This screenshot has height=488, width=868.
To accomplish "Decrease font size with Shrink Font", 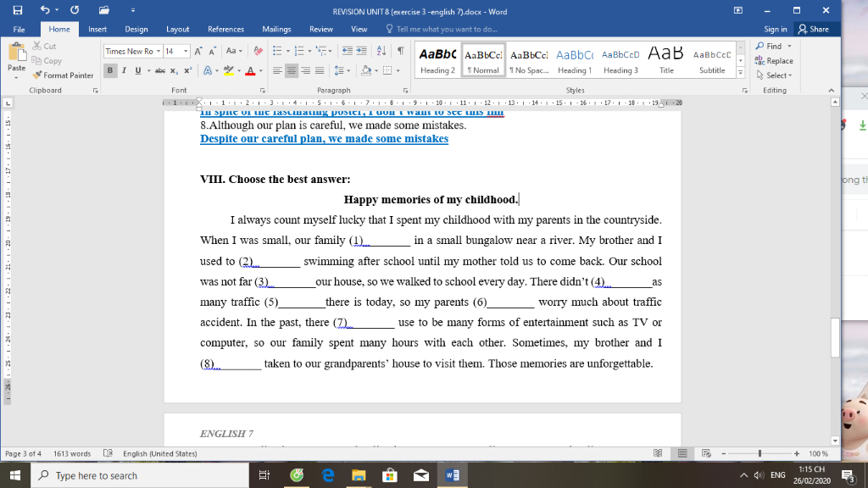I will pos(212,51).
